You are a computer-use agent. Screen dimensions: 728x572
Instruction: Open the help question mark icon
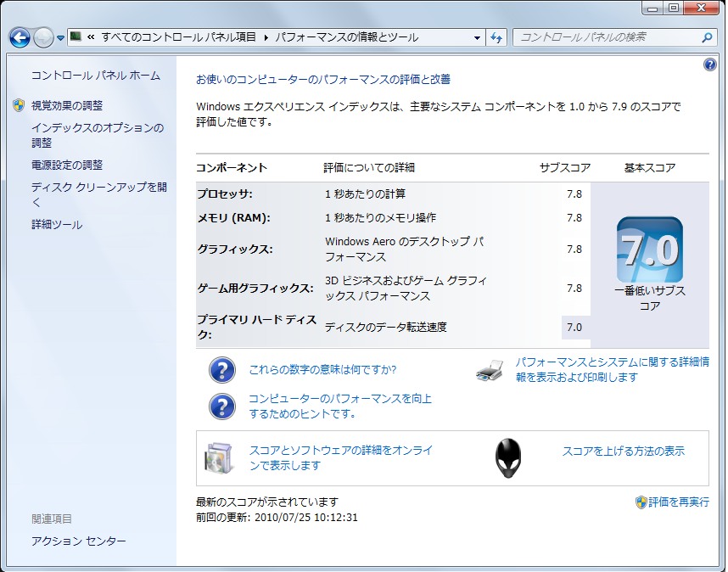tap(710, 64)
